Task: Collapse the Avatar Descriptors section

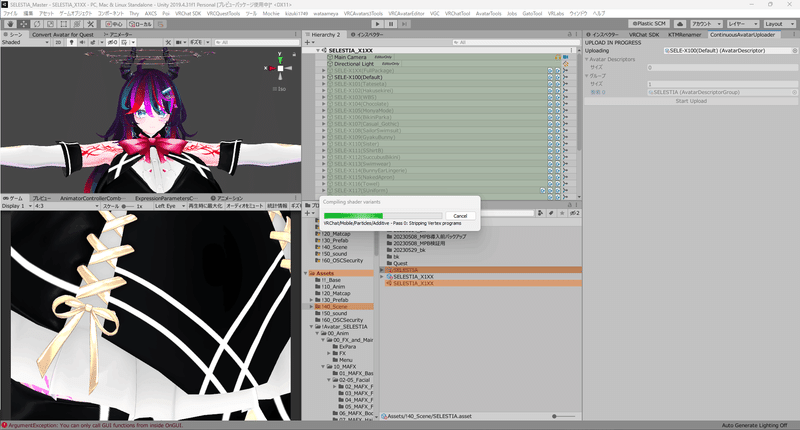Action: (587, 59)
